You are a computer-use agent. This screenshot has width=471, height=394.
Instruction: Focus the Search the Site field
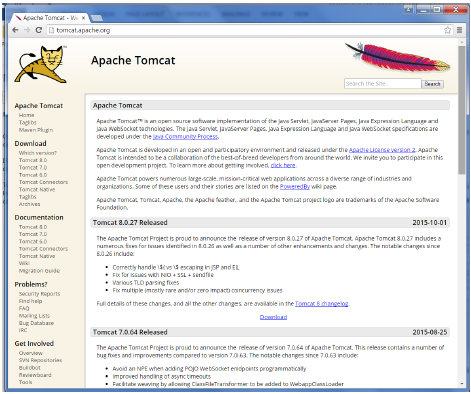382,84
